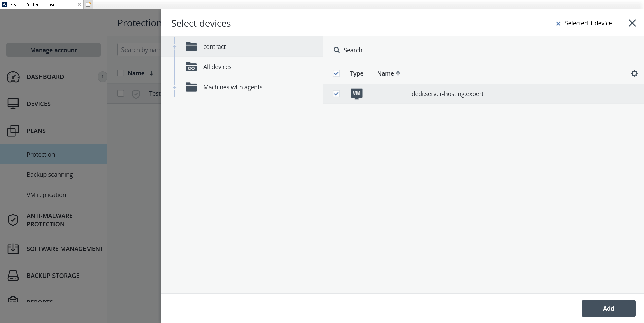
Task: Open Dashboard via its gauge icon
Action: (13, 77)
